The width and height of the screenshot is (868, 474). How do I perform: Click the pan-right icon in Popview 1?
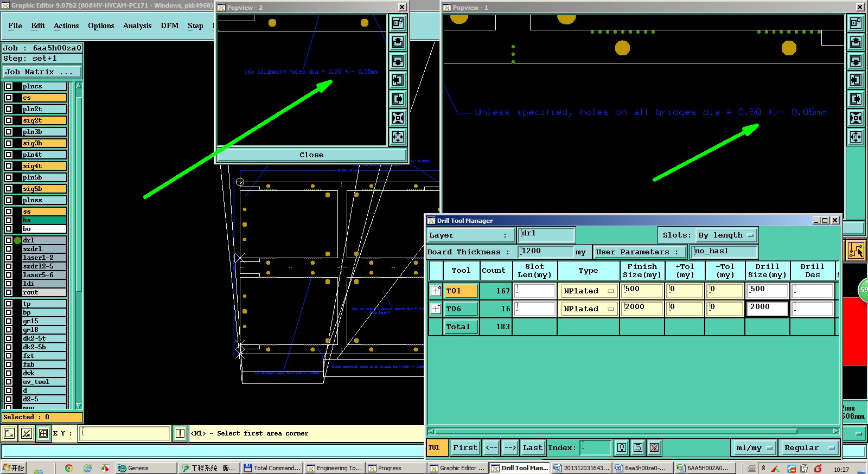[856, 99]
